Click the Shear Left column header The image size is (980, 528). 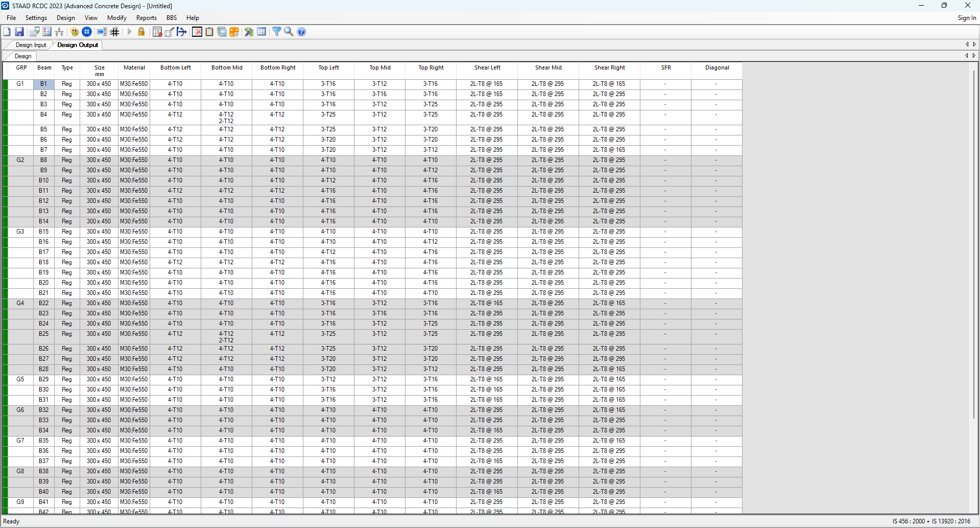(487, 67)
